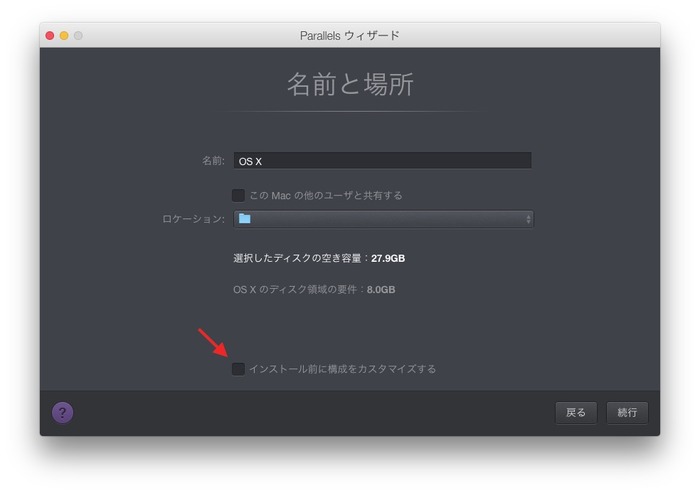
Task: Click the yellow minimize window button
Action: (x=64, y=35)
